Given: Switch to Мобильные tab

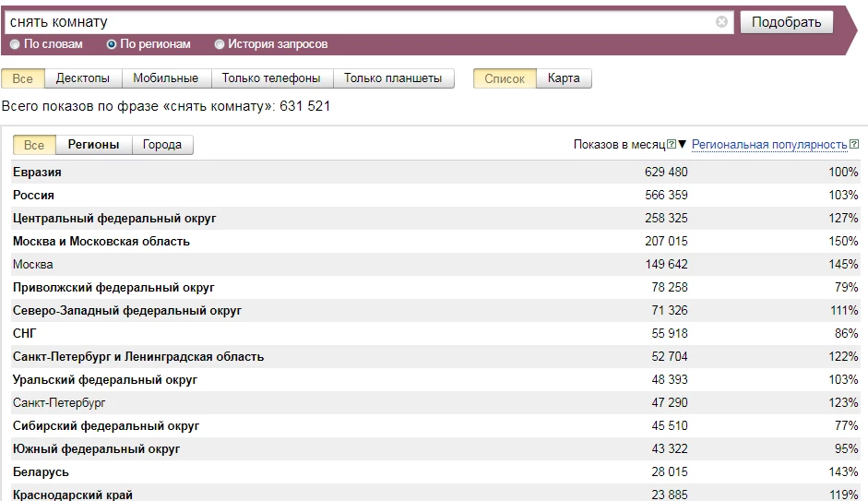Looking at the screenshot, I should pos(165,78).
